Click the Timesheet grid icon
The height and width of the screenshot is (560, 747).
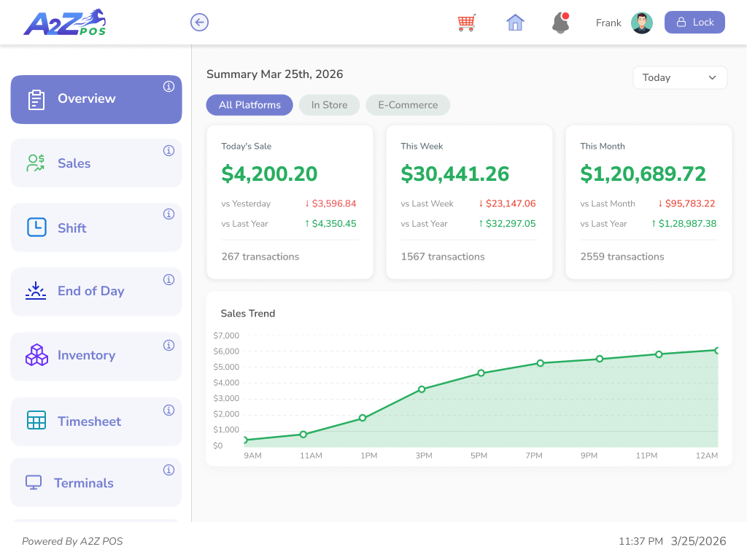click(35, 421)
